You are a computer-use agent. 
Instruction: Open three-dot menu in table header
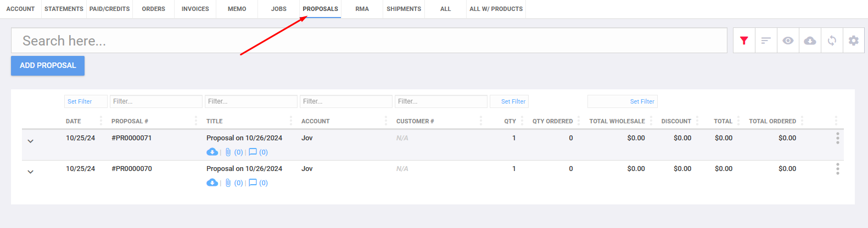point(836,121)
